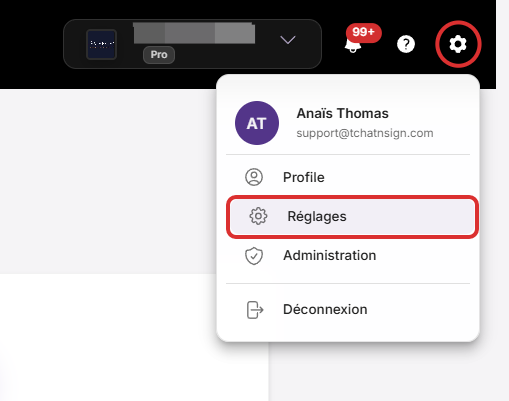Image resolution: width=509 pixels, height=401 pixels.
Task: Open the help question mark icon
Action: click(x=406, y=44)
